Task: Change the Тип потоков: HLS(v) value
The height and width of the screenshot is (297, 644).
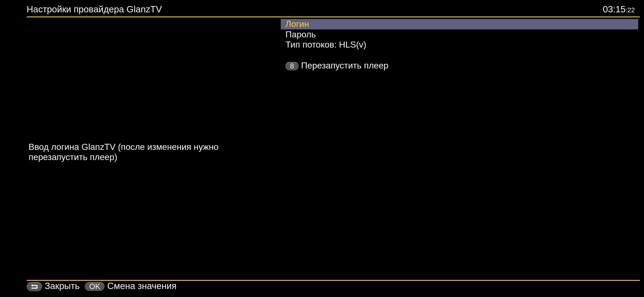Action: click(x=459, y=45)
